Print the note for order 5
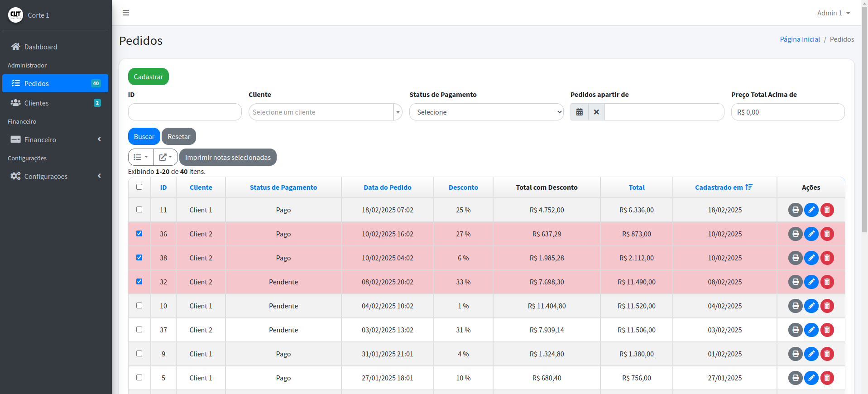The image size is (868, 394). 795,378
